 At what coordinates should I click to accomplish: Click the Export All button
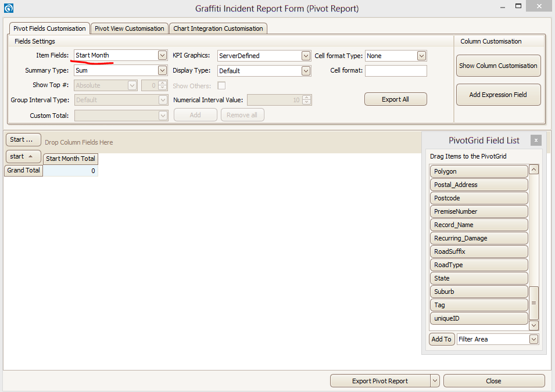pyautogui.click(x=395, y=99)
